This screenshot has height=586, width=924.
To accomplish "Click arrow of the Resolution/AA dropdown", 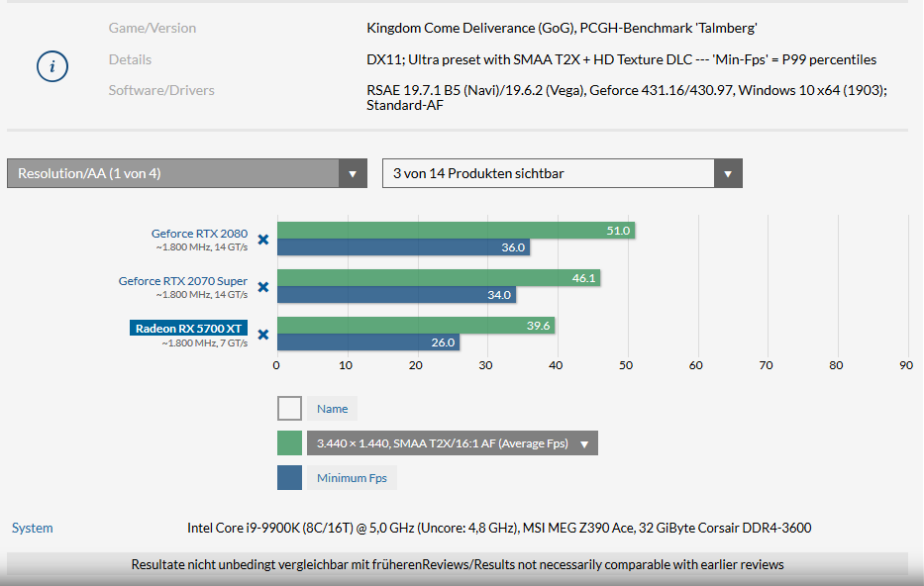I will tap(353, 174).
